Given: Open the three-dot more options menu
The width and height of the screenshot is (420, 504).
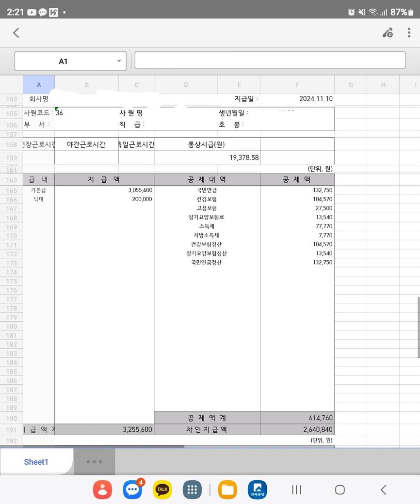Looking at the screenshot, I should [409, 32].
